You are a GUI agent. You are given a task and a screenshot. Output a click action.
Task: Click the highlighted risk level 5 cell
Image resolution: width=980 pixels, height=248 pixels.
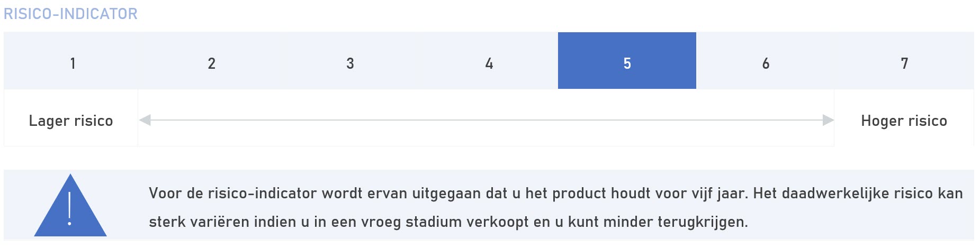(627, 61)
